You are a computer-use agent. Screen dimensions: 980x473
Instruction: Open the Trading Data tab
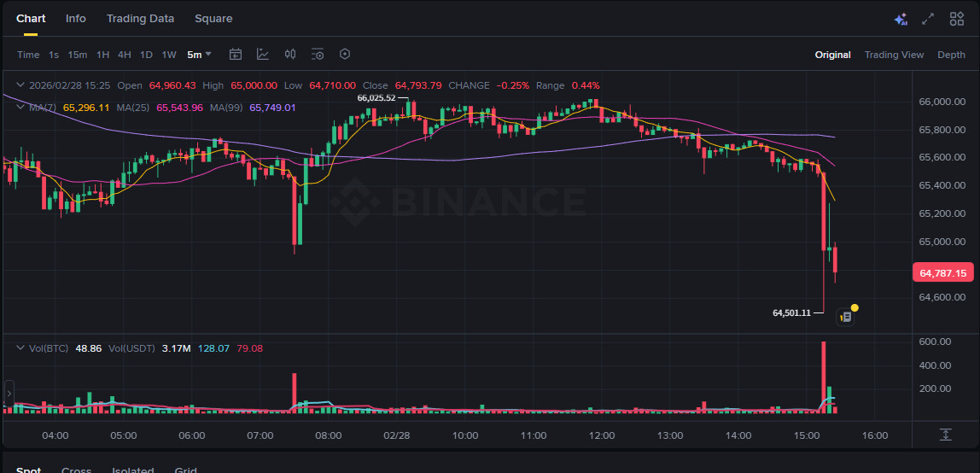pos(140,19)
